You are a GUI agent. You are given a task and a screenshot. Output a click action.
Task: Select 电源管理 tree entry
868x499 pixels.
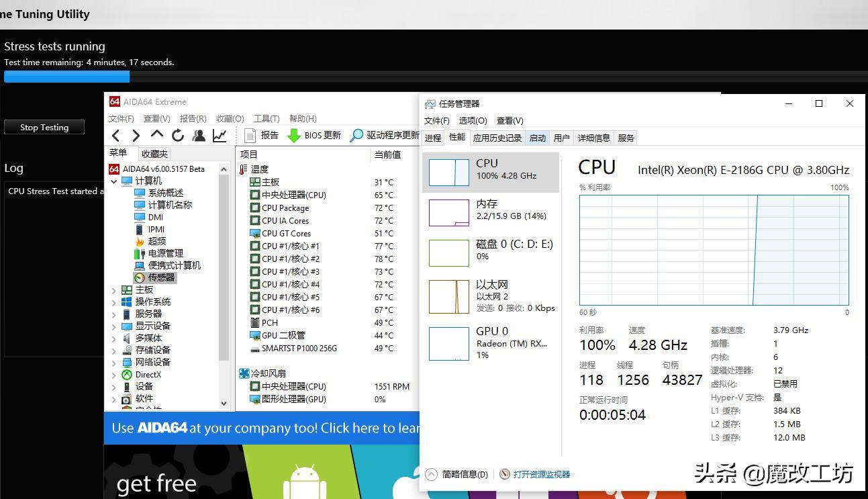pyautogui.click(x=158, y=253)
